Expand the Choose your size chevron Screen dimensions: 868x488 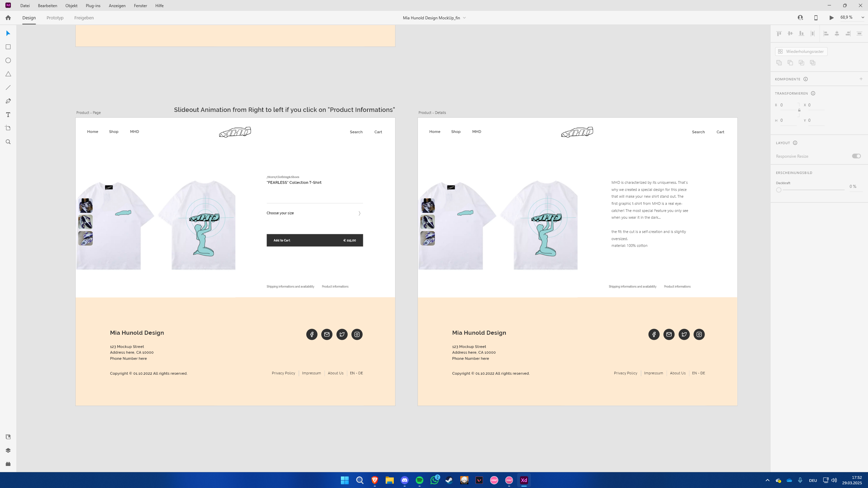[x=359, y=213]
